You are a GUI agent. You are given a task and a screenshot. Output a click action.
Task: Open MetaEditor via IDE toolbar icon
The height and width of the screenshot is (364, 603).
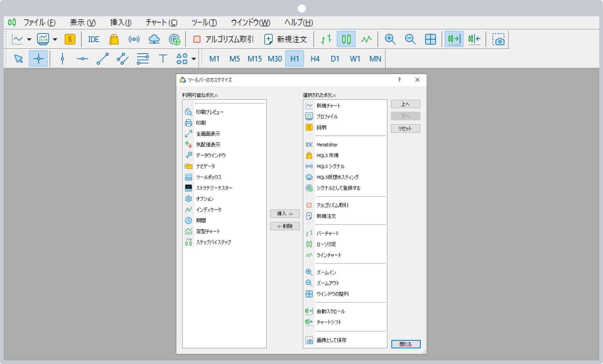point(94,39)
